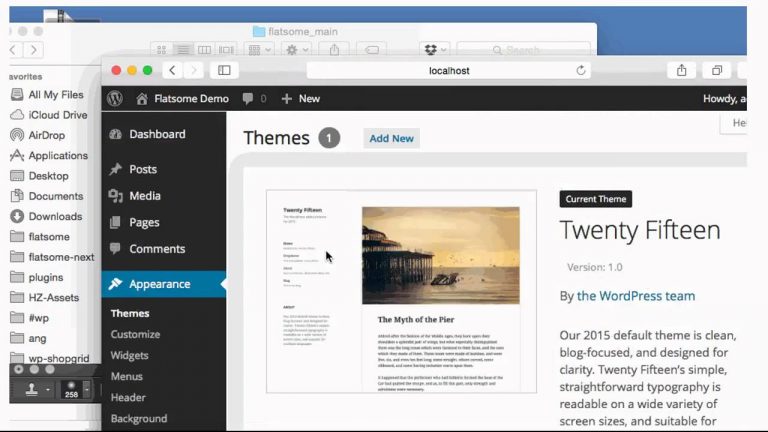Open Customize submenu link

click(135, 335)
